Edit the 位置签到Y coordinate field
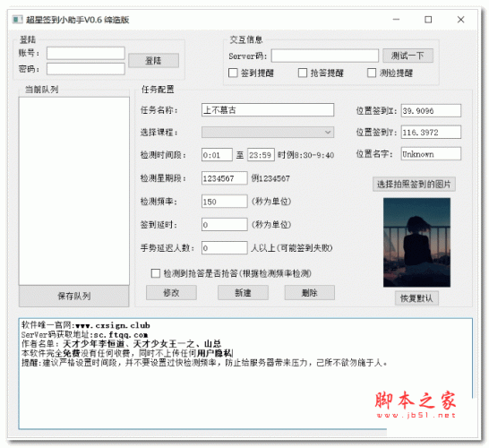This screenshot has height=448, width=489. tap(431, 133)
